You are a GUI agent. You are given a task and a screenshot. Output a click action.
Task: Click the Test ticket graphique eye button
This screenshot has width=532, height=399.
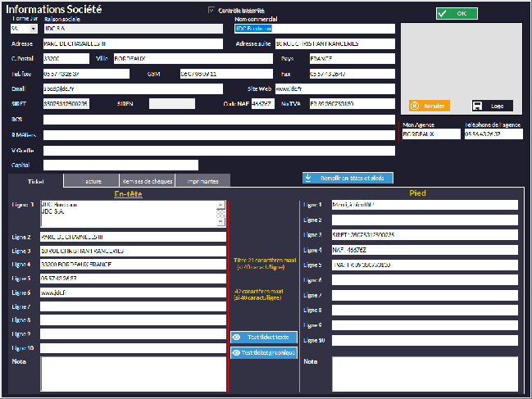coord(263,352)
